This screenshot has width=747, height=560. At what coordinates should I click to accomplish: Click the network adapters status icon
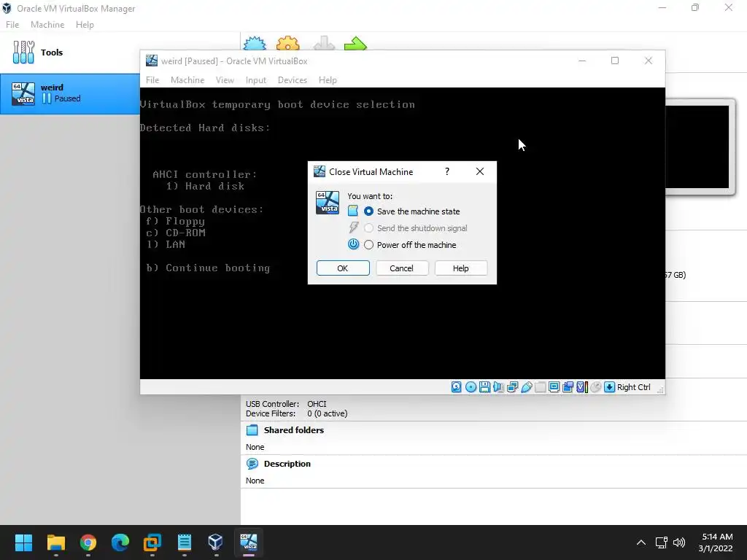(x=512, y=387)
